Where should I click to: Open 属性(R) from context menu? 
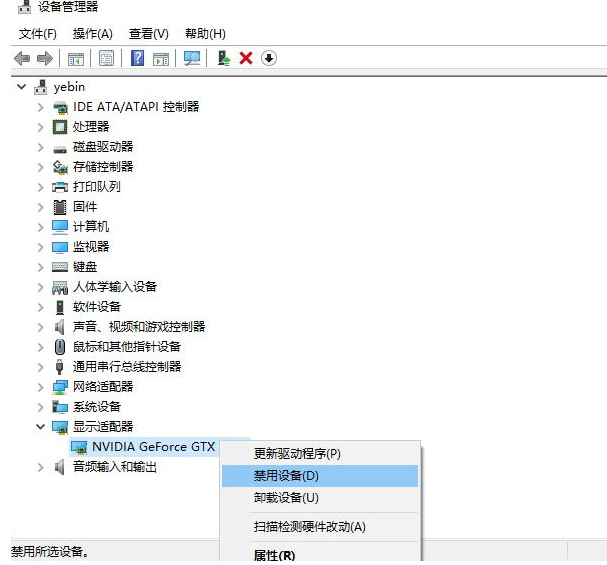coord(320,556)
